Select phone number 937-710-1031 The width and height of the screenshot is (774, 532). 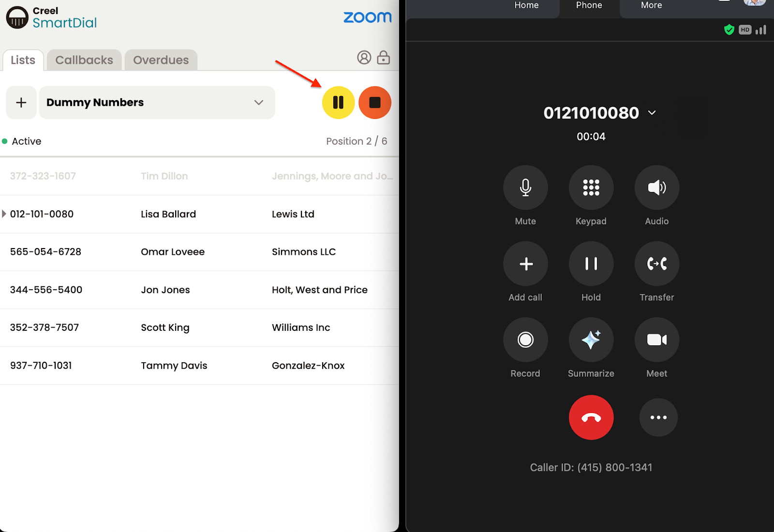pos(41,366)
